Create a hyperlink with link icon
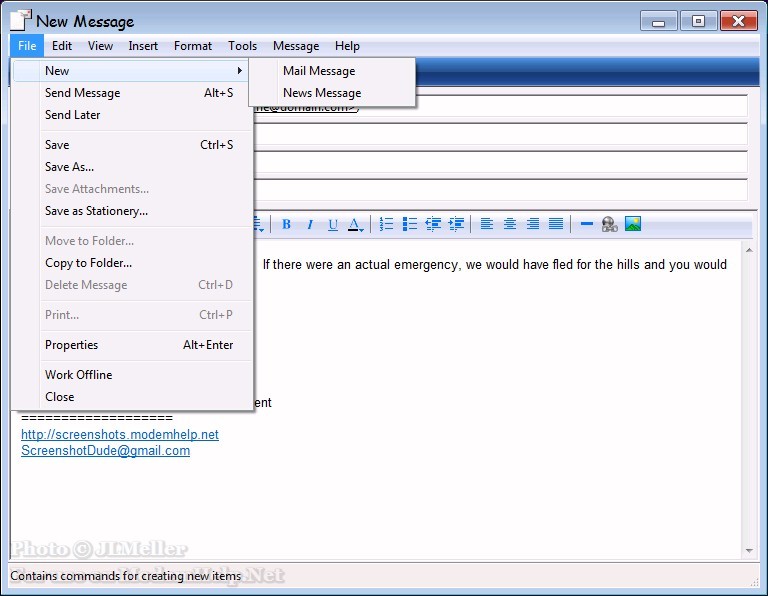 coord(610,224)
